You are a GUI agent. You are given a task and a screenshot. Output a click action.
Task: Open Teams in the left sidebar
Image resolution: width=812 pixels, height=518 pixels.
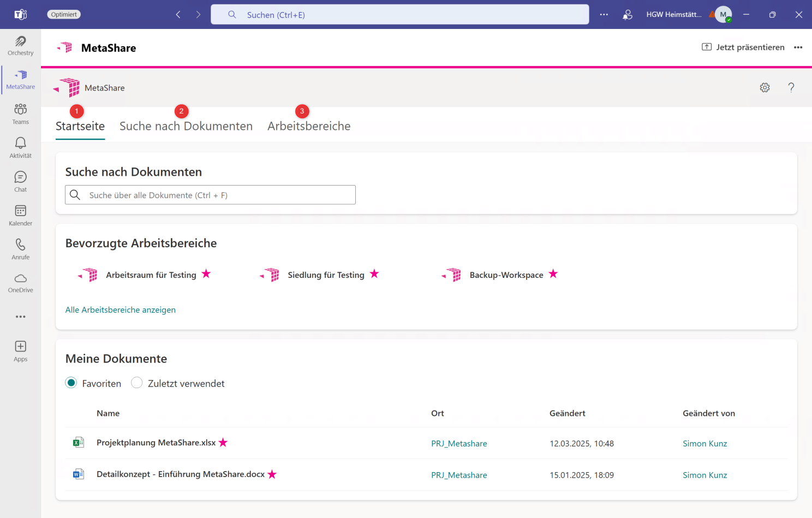point(21,114)
